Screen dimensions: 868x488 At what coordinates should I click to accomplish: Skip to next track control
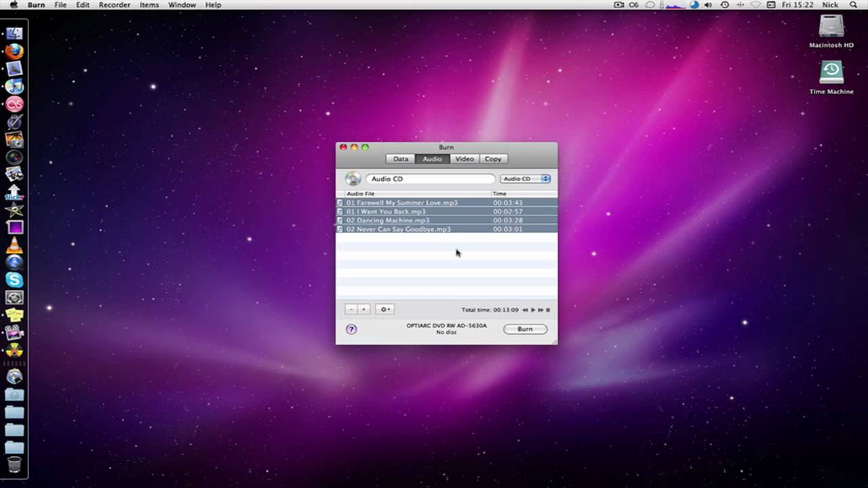[x=540, y=310]
